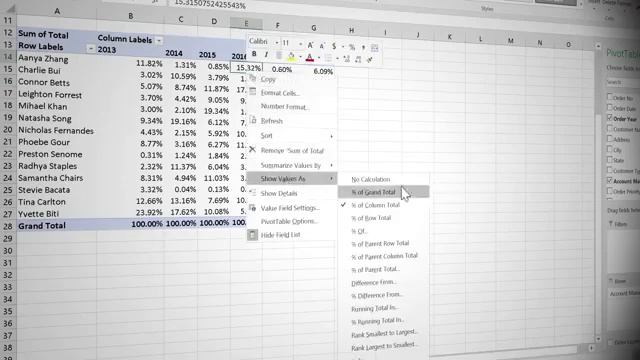Screen dimensions: 640x360
Task: Click the Value Field Settings icon
Action: [x=253, y=208]
